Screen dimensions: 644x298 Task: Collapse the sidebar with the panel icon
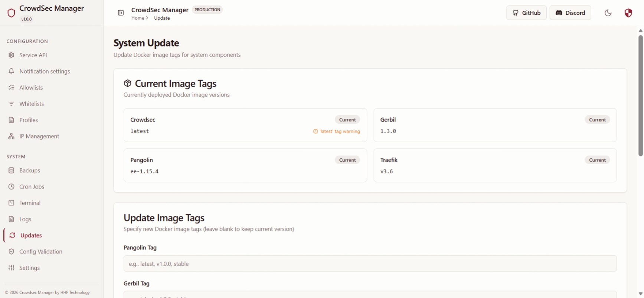tap(121, 13)
